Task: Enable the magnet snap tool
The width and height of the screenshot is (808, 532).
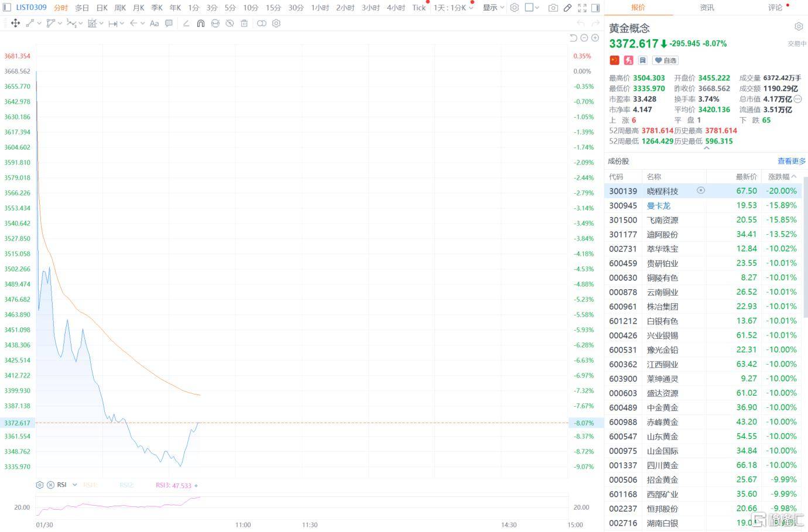Action: pos(200,23)
